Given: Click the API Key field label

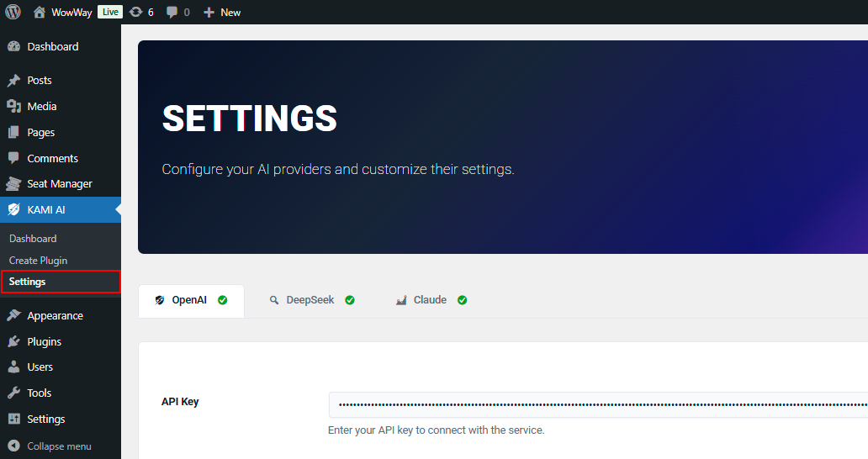Looking at the screenshot, I should pos(180,402).
